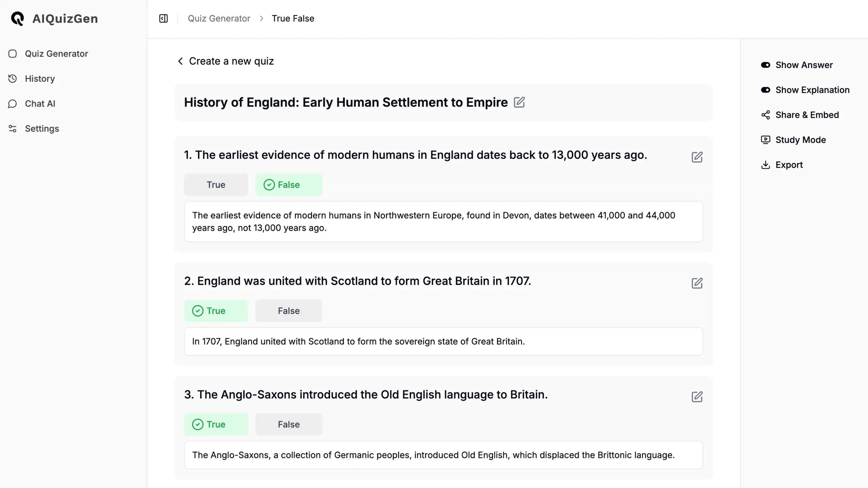Select False answer for question 1
This screenshot has width=868, height=488.
[x=289, y=184]
